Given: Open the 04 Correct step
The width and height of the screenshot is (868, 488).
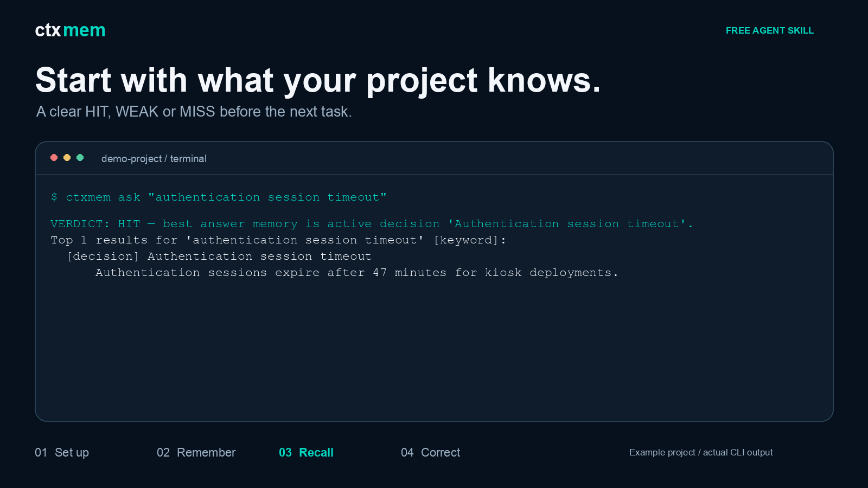Looking at the screenshot, I should [x=430, y=452].
